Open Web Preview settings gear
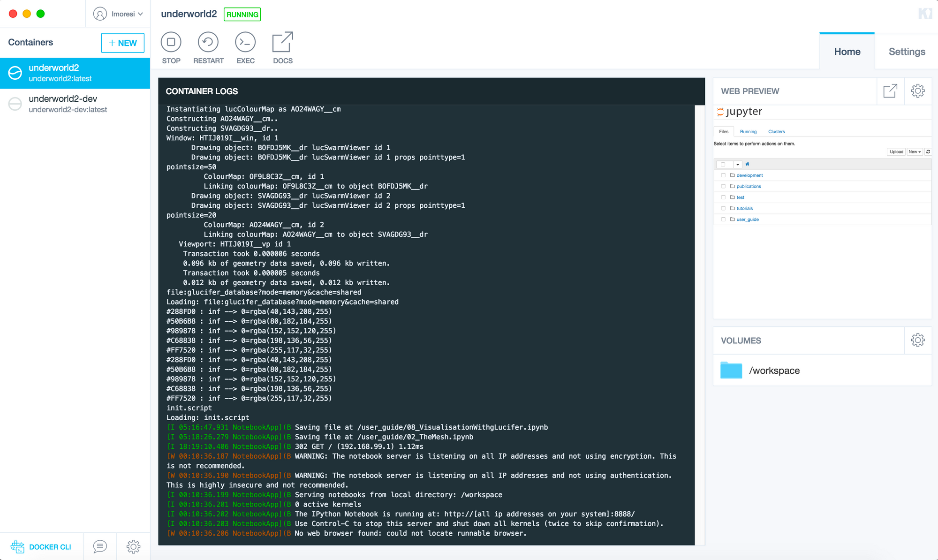Viewport: 938px width, 560px height. 918,91
